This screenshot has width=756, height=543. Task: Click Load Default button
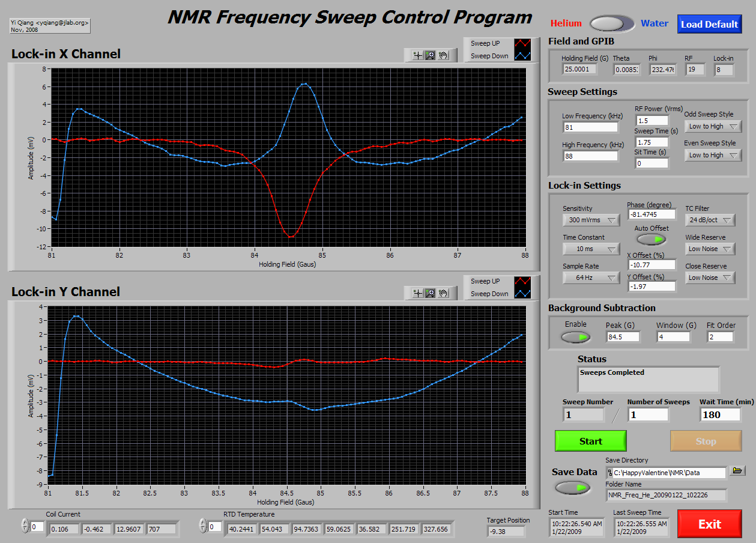(709, 24)
